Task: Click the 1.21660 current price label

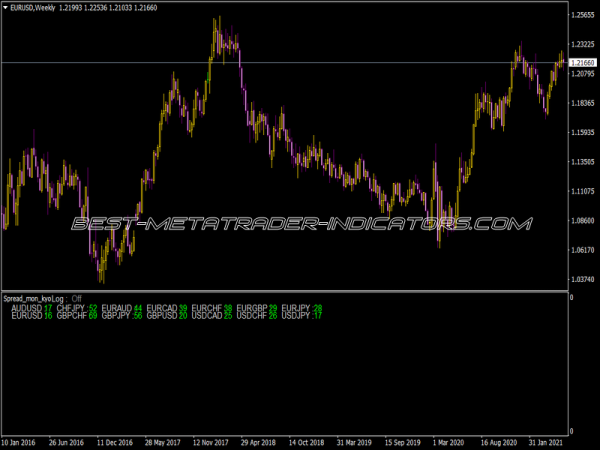Action: (580, 63)
